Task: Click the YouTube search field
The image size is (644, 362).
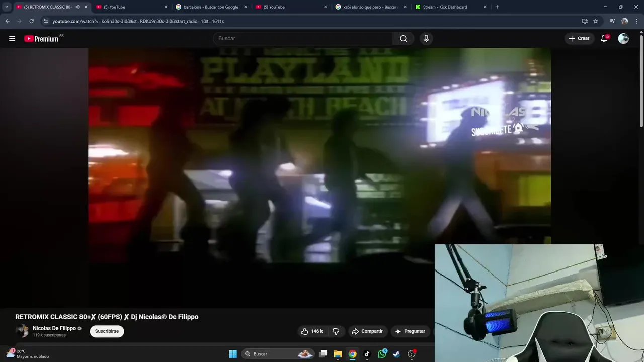Action: tap(303, 39)
